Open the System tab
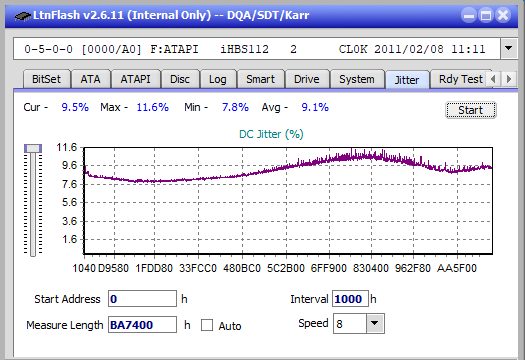The height and width of the screenshot is (360, 525). coord(357,79)
